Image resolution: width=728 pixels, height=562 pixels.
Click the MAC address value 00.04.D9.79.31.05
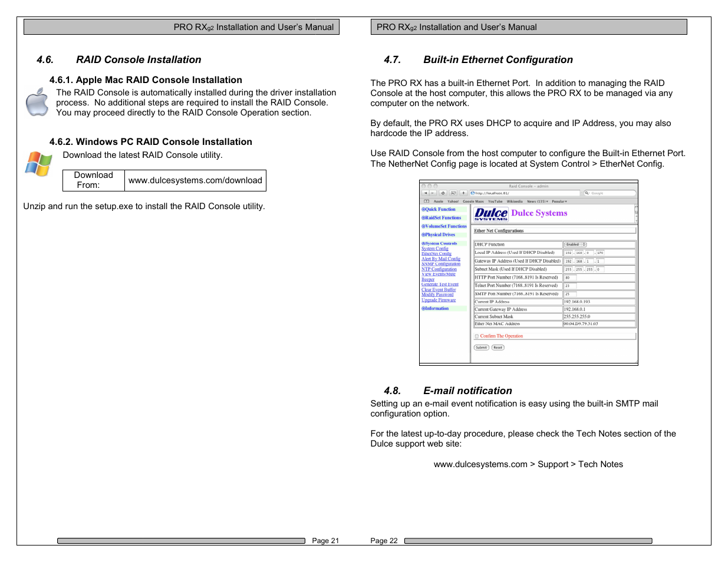[581, 323]
